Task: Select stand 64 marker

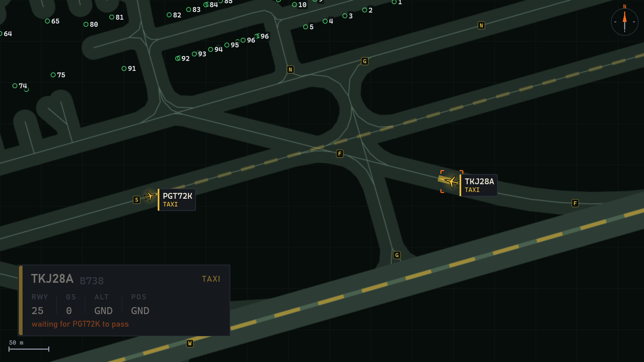Action: (x=1, y=33)
